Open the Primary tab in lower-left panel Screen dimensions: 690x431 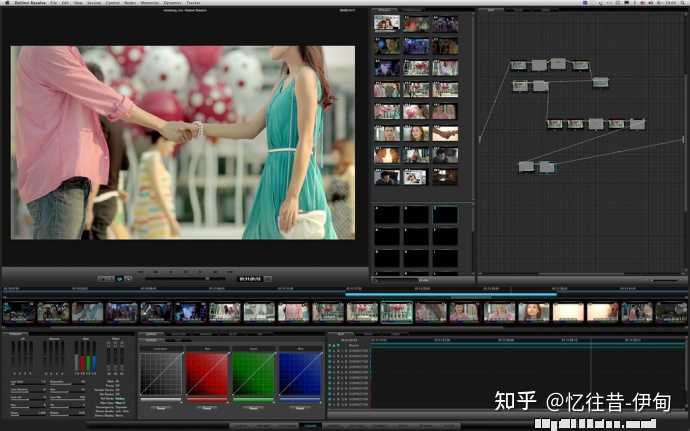point(15,334)
